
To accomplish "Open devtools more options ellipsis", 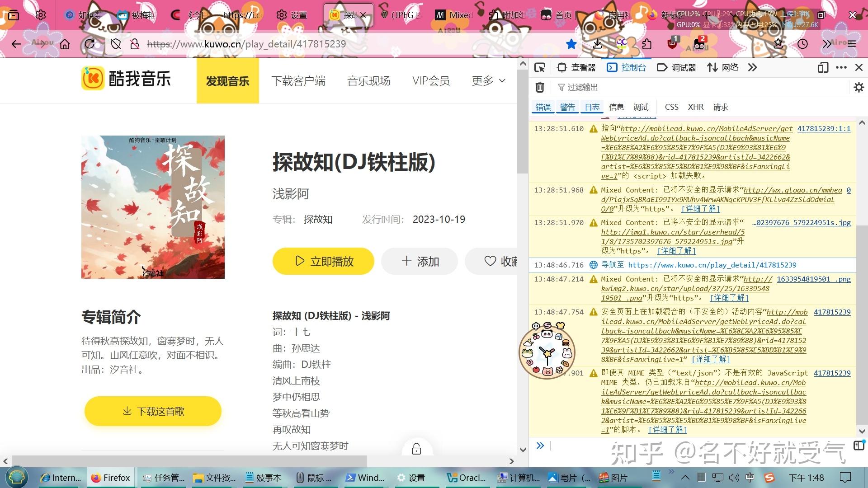I will [841, 68].
